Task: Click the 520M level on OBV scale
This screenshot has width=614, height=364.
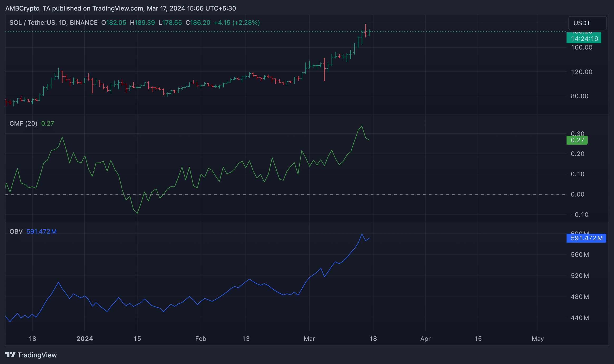Action: coord(580,276)
